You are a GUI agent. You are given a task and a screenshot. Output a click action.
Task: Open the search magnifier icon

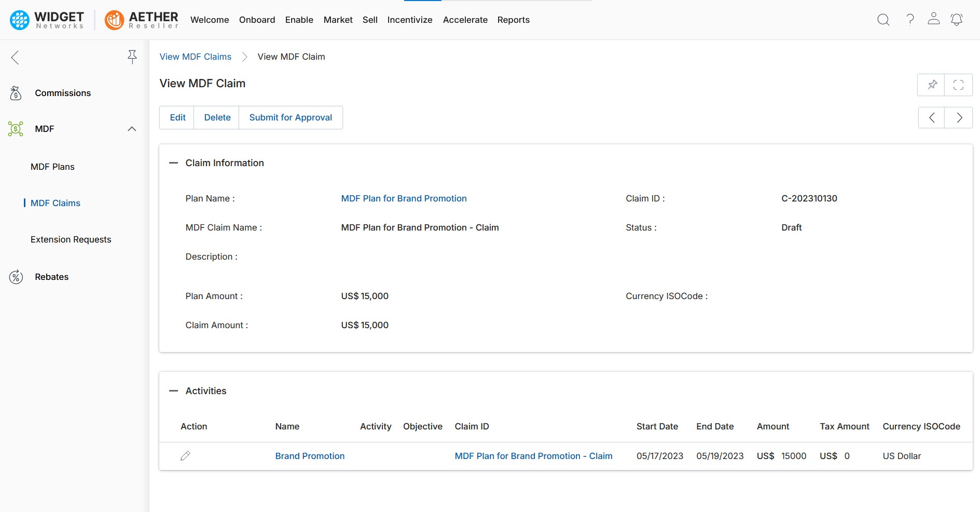(883, 20)
